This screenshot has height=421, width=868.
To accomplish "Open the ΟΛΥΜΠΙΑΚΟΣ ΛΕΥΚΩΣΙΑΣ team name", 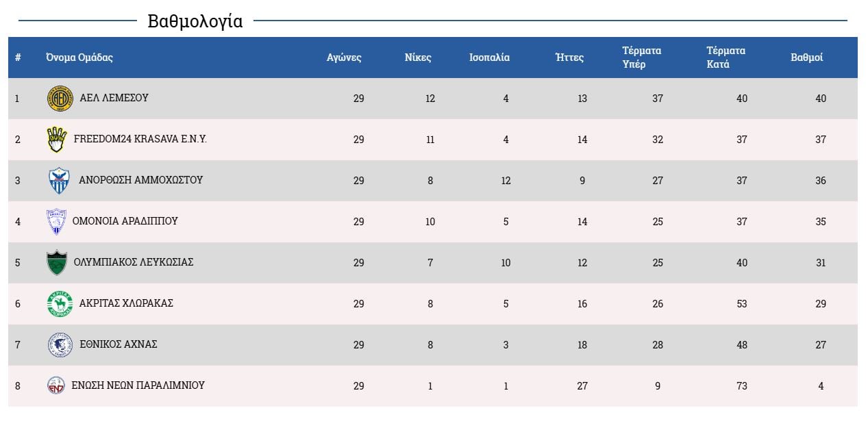I will tap(134, 262).
